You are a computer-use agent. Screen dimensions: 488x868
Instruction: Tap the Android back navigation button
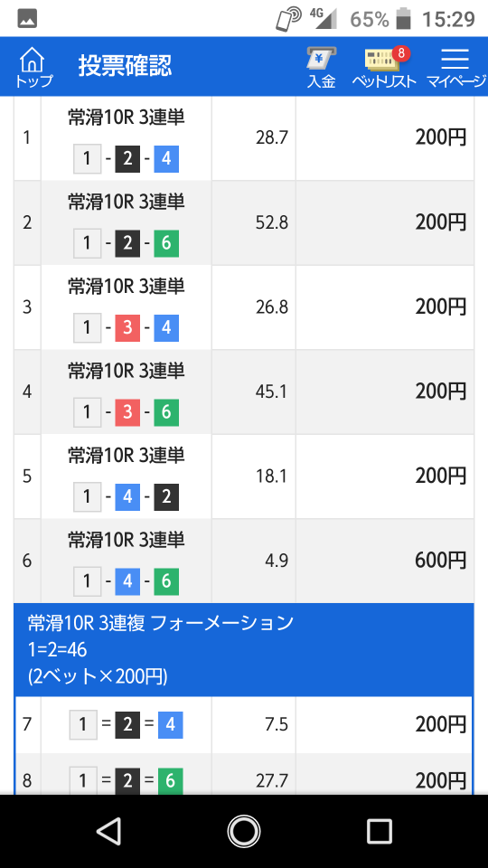click(108, 831)
